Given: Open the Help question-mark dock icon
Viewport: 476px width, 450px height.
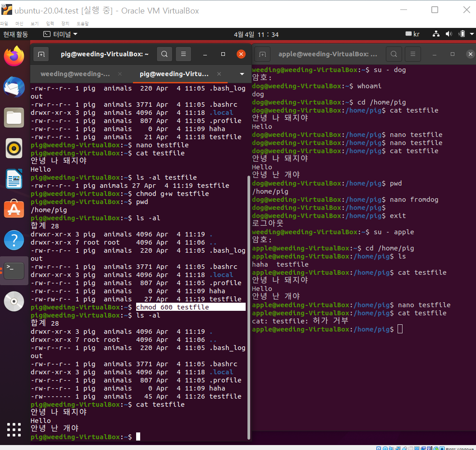Looking at the screenshot, I should click(14, 240).
